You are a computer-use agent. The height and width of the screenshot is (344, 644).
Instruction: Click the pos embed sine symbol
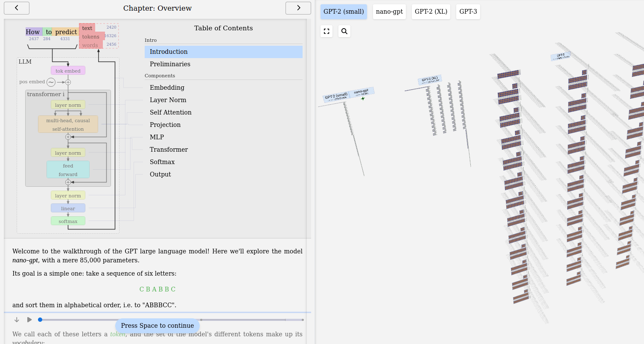[51, 82]
